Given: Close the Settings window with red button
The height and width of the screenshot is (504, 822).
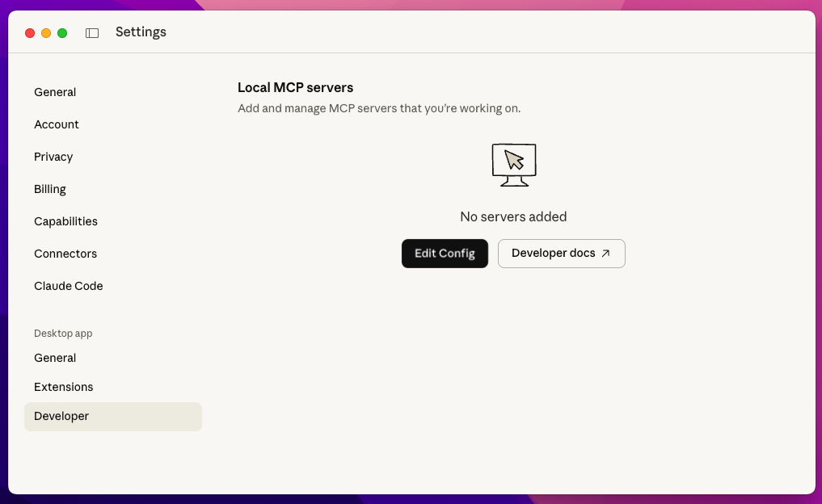Looking at the screenshot, I should pyautogui.click(x=30, y=33).
